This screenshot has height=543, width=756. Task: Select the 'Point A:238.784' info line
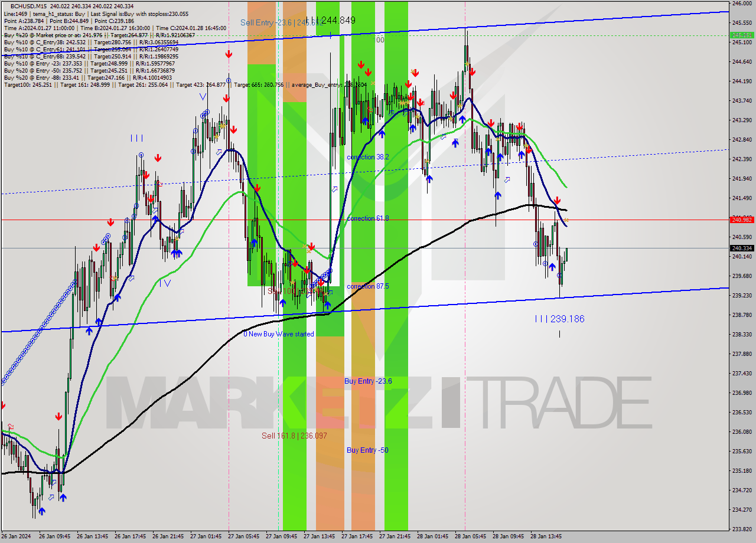69,21
